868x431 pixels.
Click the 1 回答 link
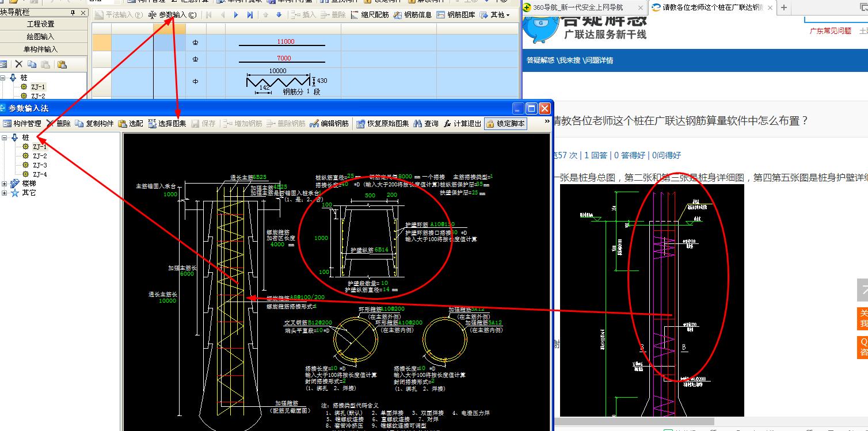(x=596, y=155)
